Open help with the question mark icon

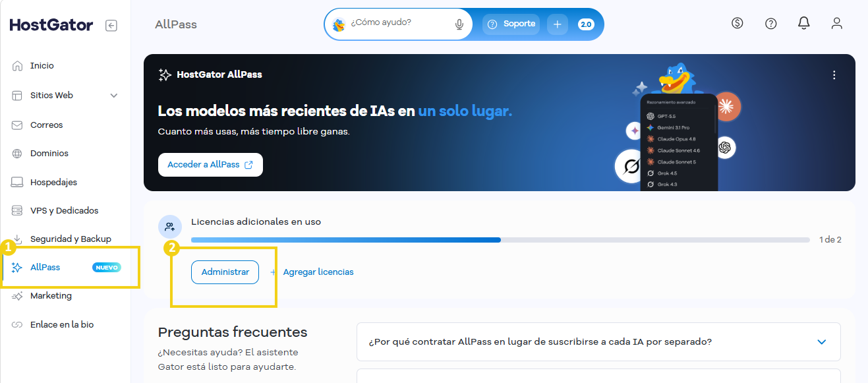771,23
